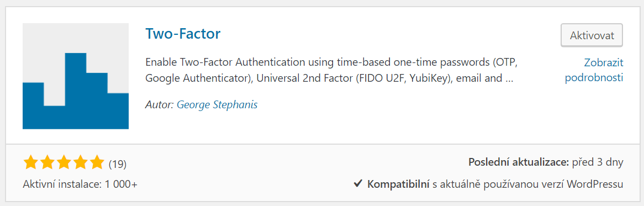This screenshot has height=206, width=644.
Task: Click the description's trailing ellipsis after 'email and'
Action: click(x=509, y=78)
